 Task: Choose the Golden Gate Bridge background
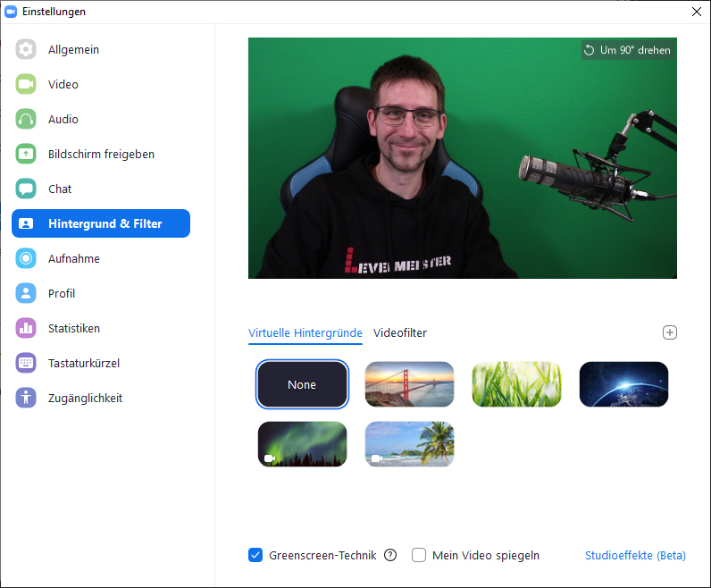tap(409, 384)
